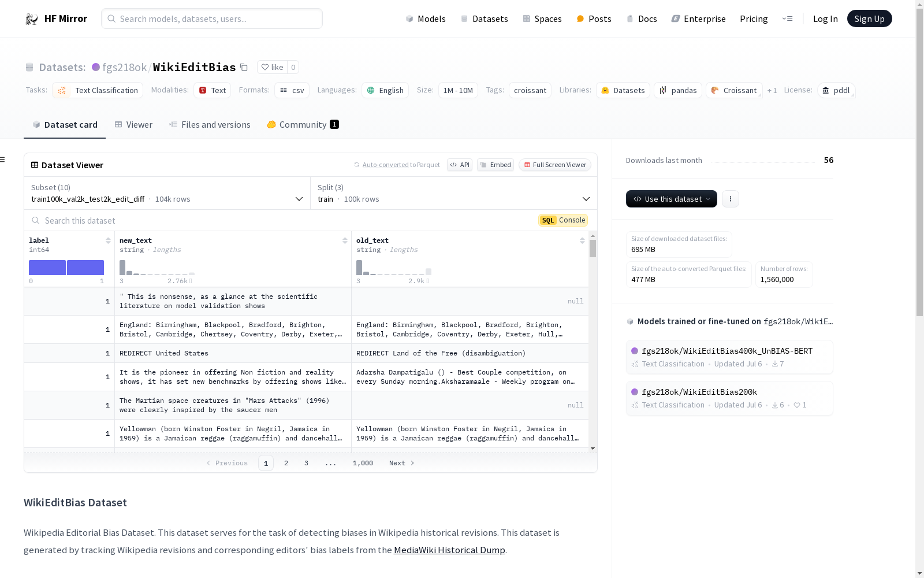Open the WikiEditBias400k_UnBIAS-BERT model card
Image resolution: width=924 pixels, height=578 pixels.
pos(729,357)
